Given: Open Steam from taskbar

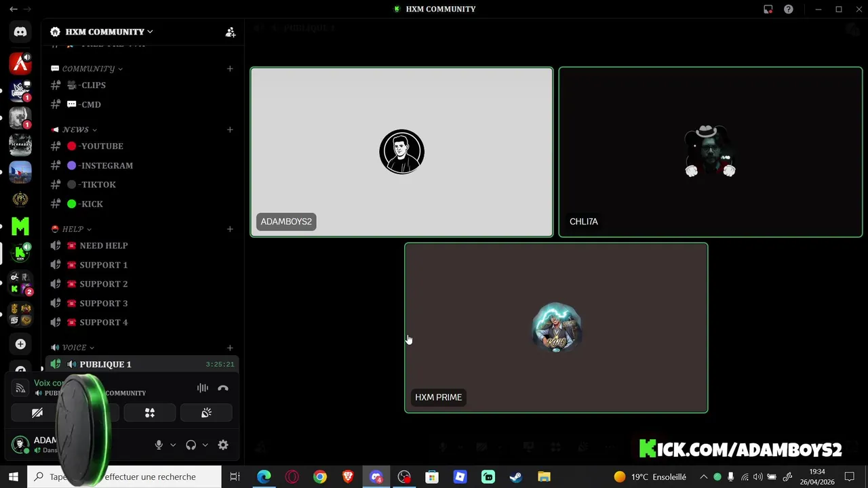Looking at the screenshot, I should click(x=515, y=477).
